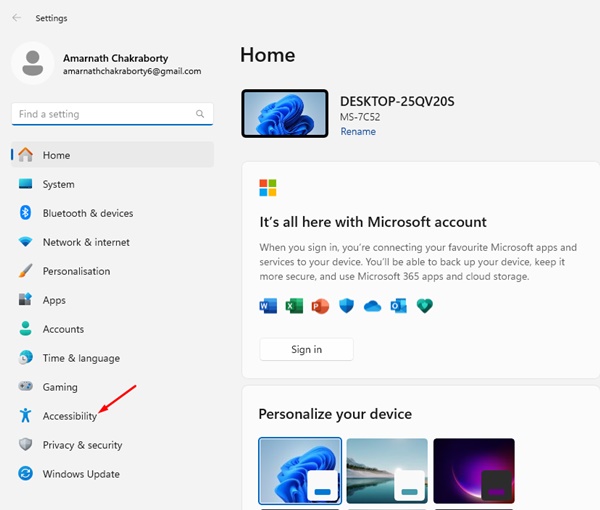Type in the Find a setting box
Image resolution: width=600 pixels, height=510 pixels.
100,114
